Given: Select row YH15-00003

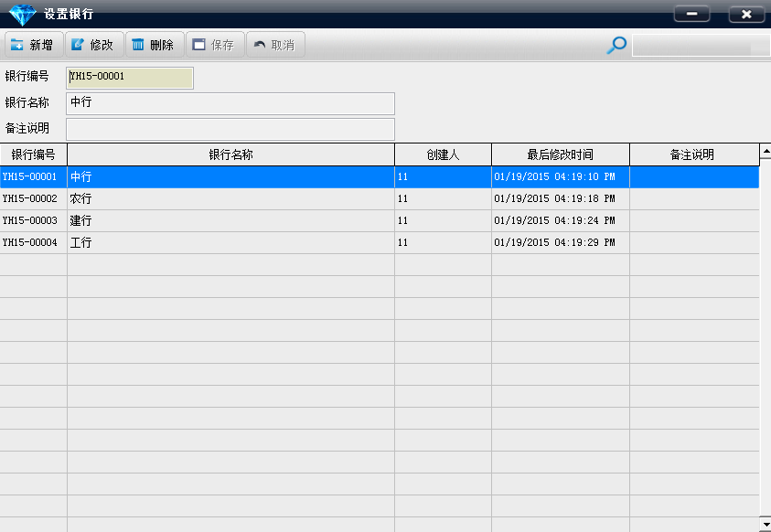Looking at the screenshot, I should [x=380, y=220].
